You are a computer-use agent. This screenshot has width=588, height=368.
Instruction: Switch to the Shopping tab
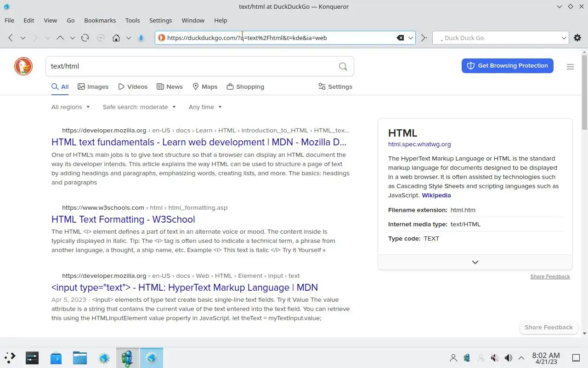tap(245, 86)
